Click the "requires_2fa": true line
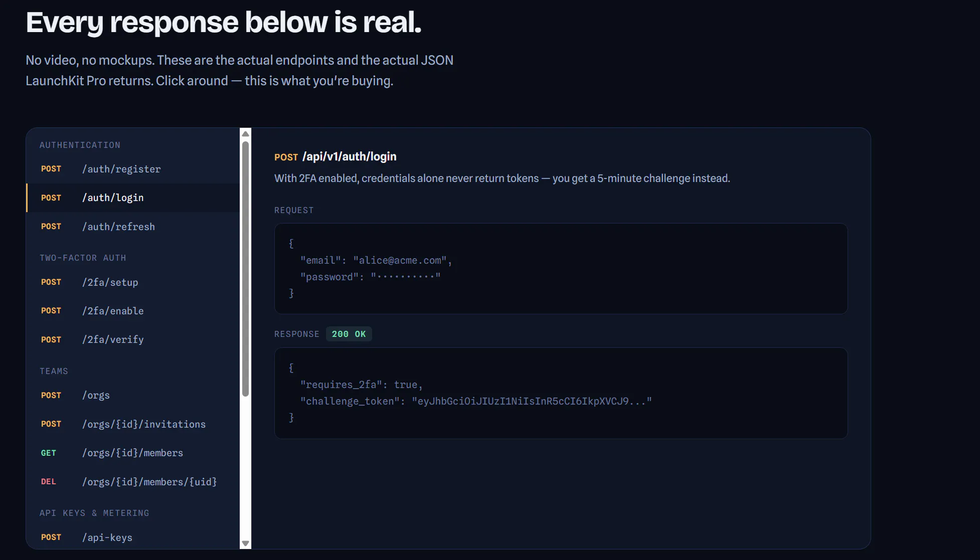The width and height of the screenshot is (980, 560). (x=361, y=385)
